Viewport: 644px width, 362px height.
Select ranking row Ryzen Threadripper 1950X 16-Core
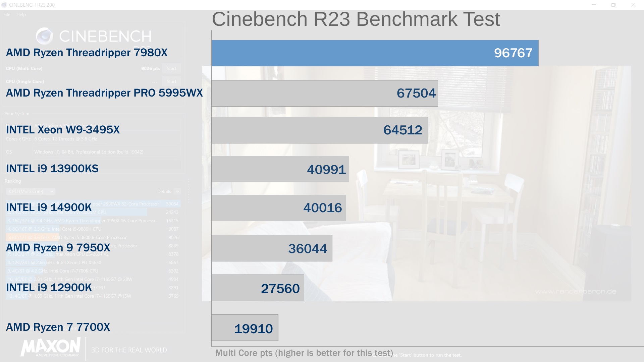click(x=93, y=221)
